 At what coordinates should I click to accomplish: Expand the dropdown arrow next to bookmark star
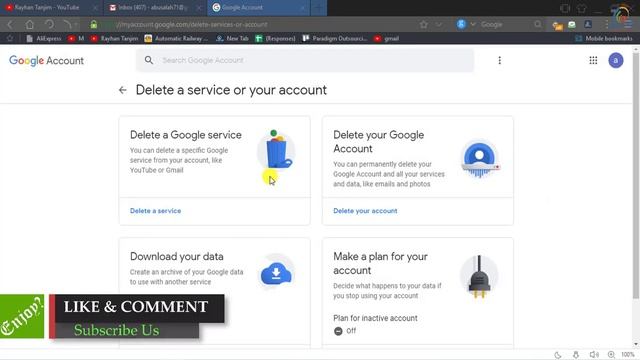tap(438, 24)
